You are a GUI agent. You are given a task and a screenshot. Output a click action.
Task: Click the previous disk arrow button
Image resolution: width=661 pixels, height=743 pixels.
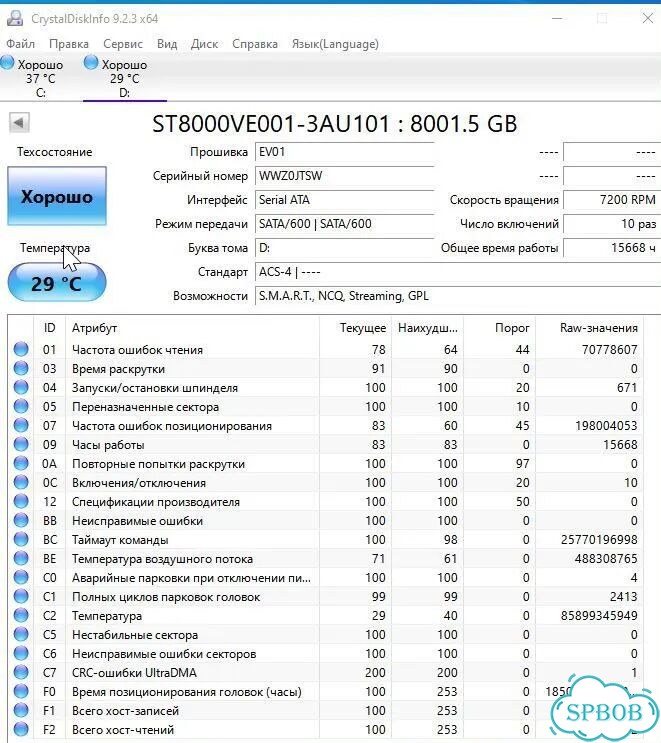pyautogui.click(x=19, y=123)
